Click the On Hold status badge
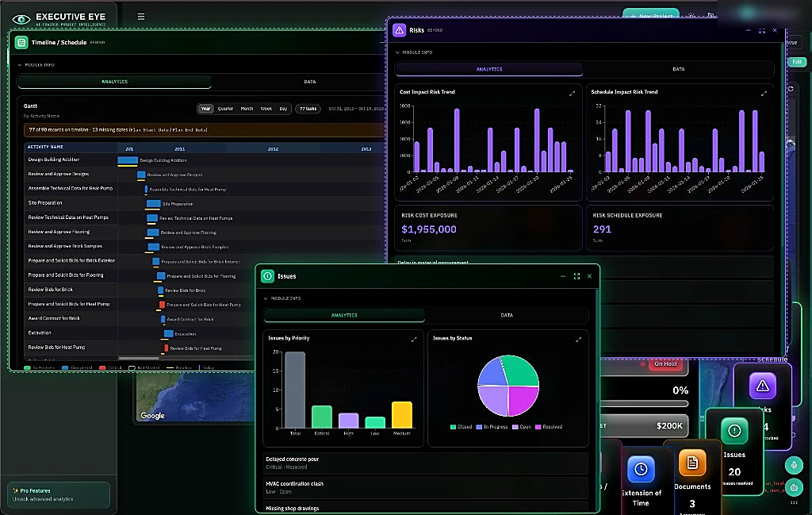Viewport: 812px width, 515px height. [x=665, y=363]
